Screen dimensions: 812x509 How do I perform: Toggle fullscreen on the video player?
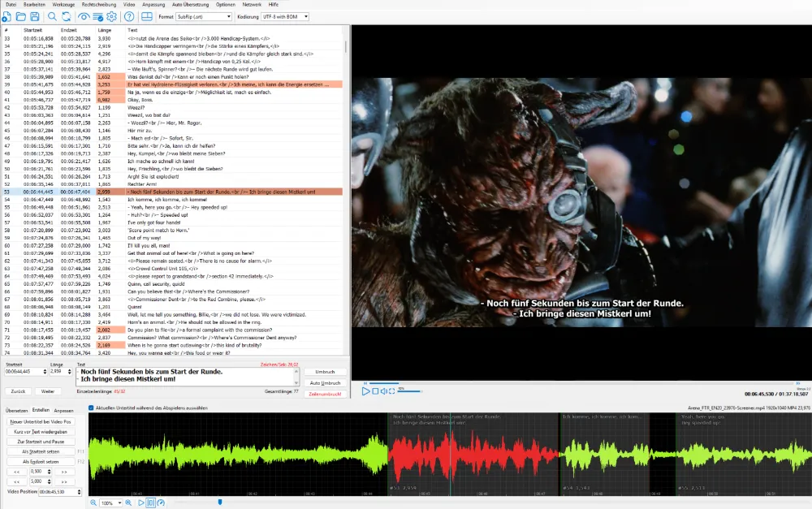392,390
